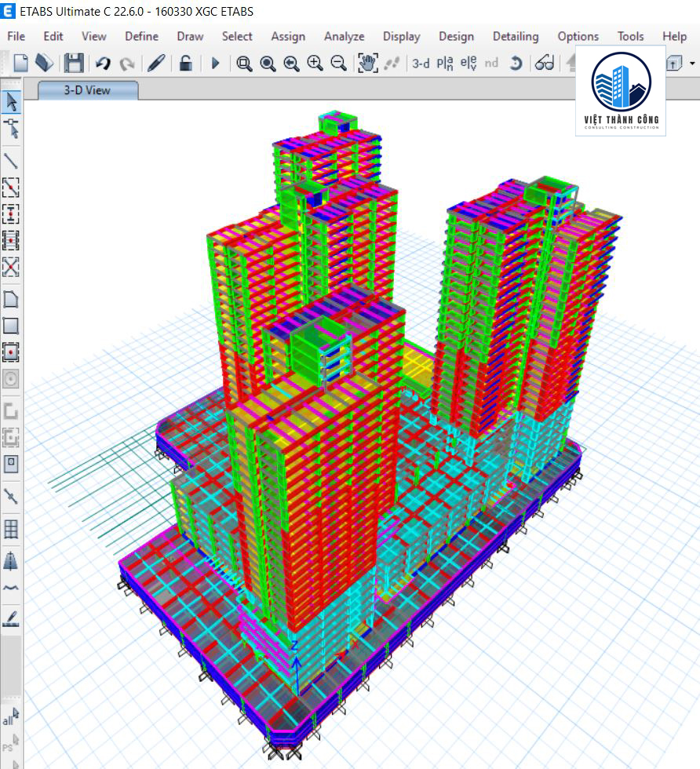The width and height of the screenshot is (700, 769).
Task: Pick the Quick Draw Floor tool
Action: click(11, 352)
